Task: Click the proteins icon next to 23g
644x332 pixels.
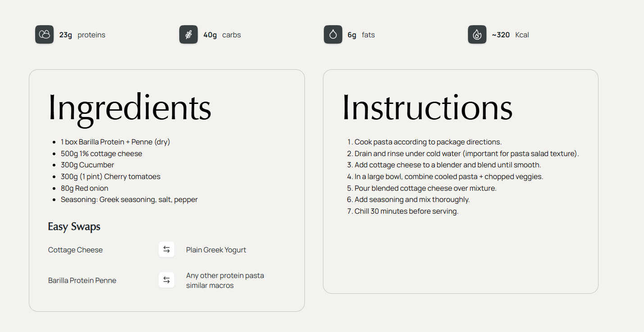Action: click(x=44, y=35)
